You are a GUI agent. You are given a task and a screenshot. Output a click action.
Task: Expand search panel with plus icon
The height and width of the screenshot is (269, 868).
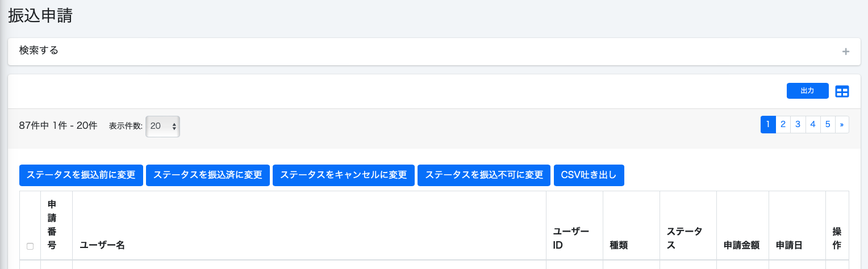pyautogui.click(x=845, y=52)
